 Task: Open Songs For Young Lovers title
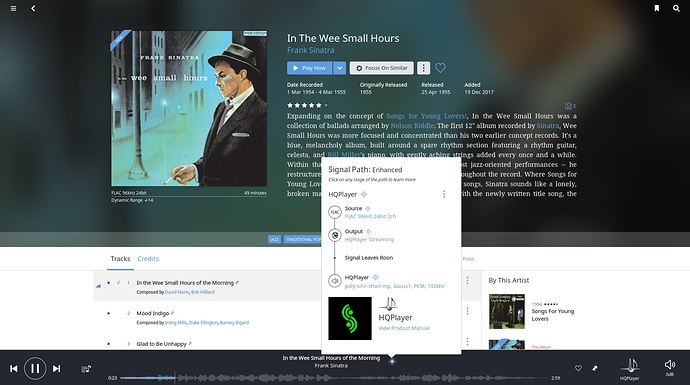pos(553,315)
